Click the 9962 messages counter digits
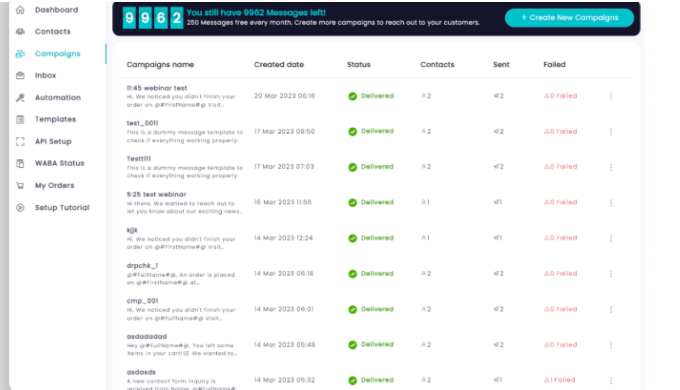680x390 pixels. click(x=153, y=18)
